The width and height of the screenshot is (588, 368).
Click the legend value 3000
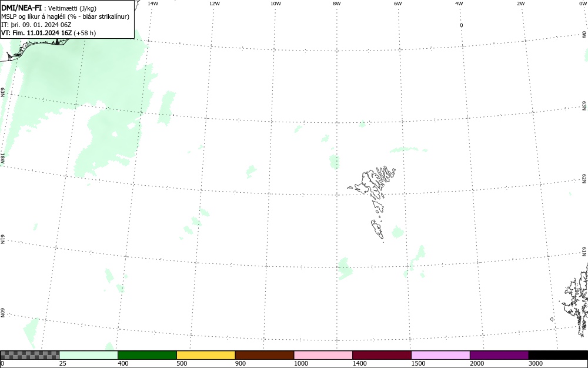click(x=536, y=363)
